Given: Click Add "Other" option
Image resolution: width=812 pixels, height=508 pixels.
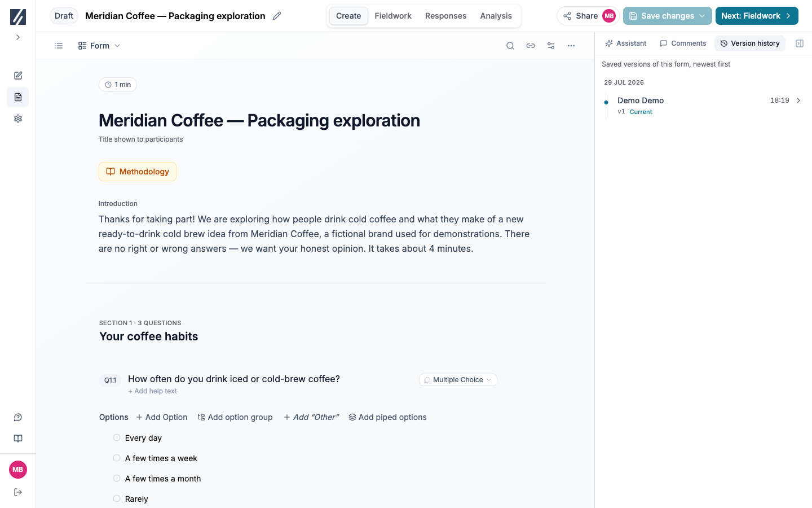Looking at the screenshot, I should click(311, 417).
